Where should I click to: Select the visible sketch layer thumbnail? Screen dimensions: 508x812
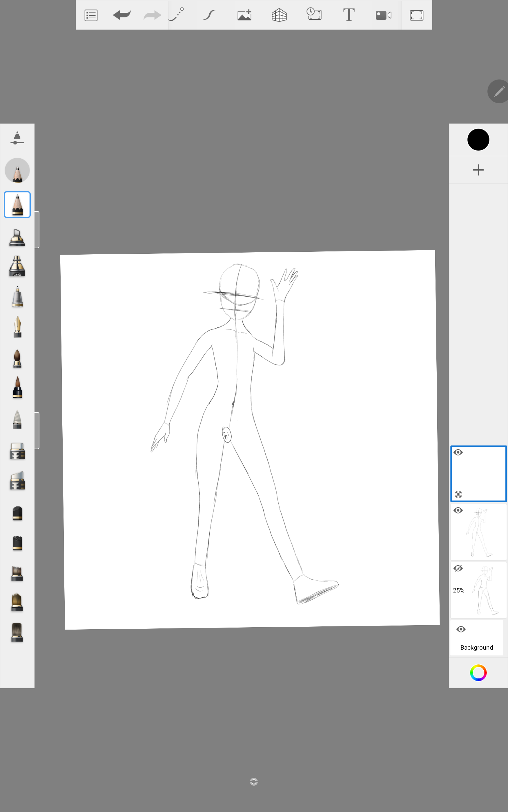pyautogui.click(x=478, y=532)
